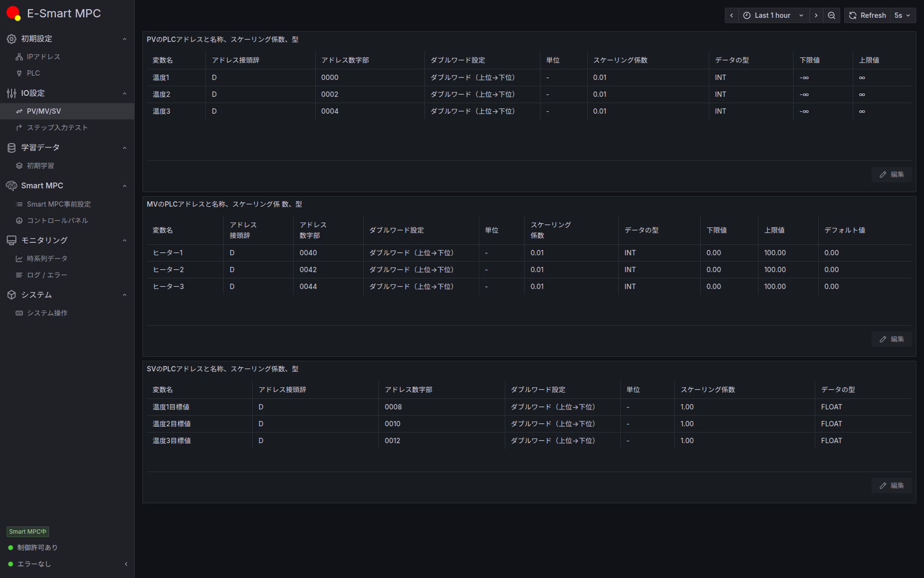Screen dimensions: 924x578
Task: Zoom out the time range
Action: pos(832,15)
